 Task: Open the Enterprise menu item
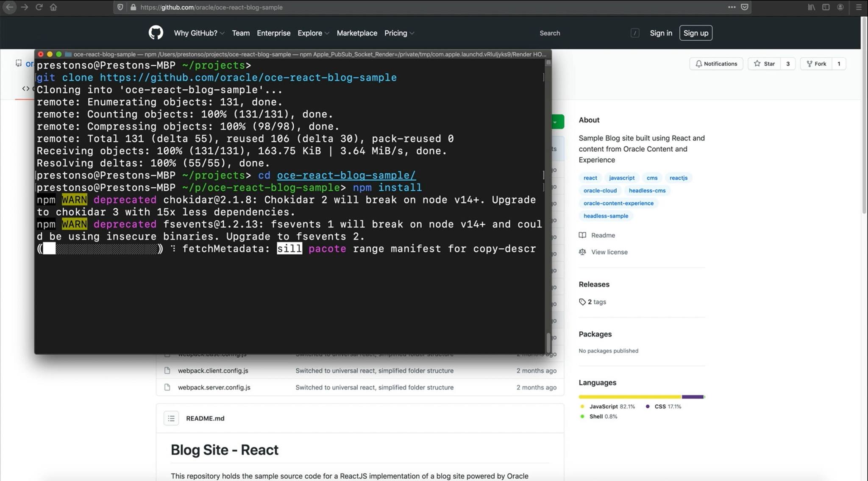[x=273, y=33]
